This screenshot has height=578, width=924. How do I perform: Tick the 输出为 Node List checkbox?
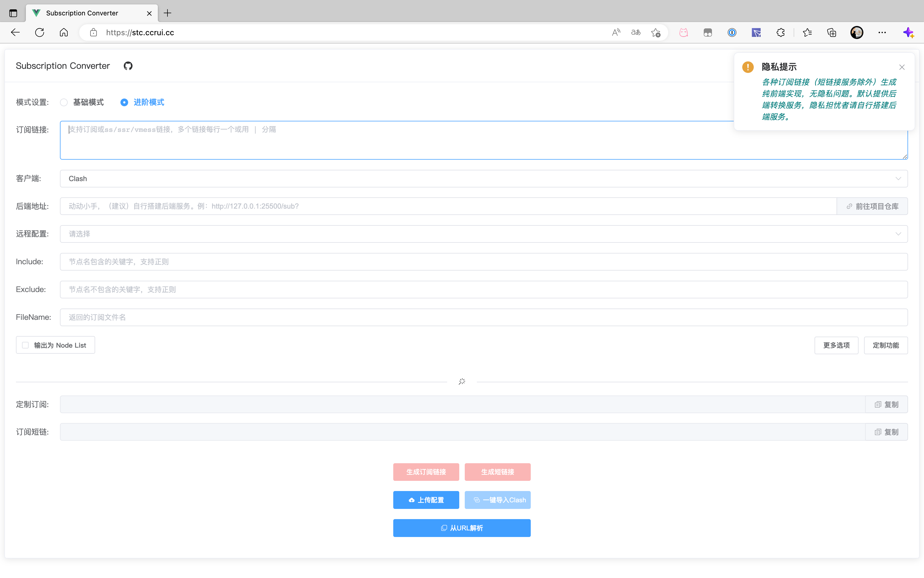coord(25,345)
